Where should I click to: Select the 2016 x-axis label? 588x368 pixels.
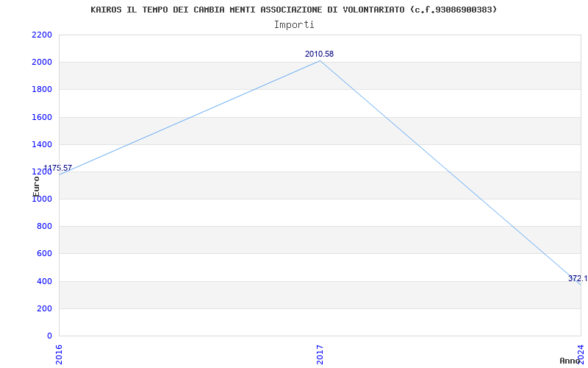(x=59, y=355)
